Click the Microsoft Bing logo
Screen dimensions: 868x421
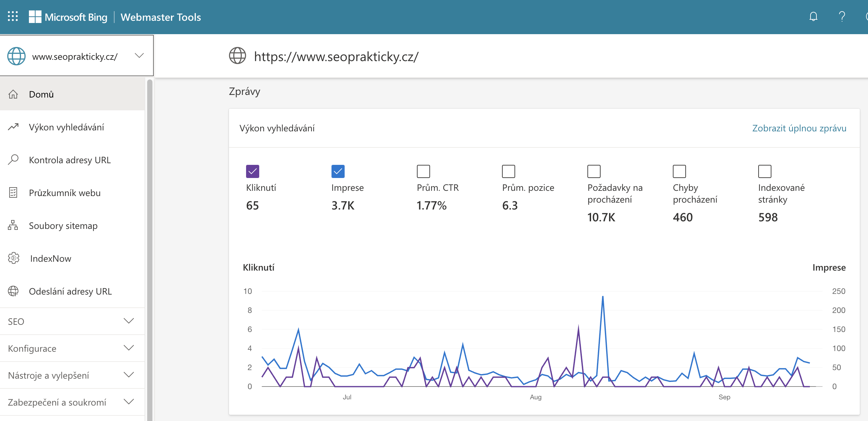point(68,17)
